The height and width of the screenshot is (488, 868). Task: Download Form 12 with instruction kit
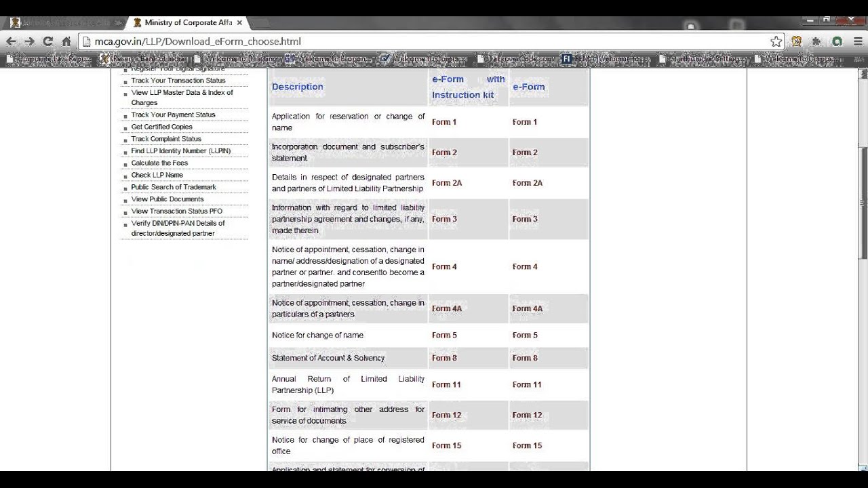tap(446, 415)
